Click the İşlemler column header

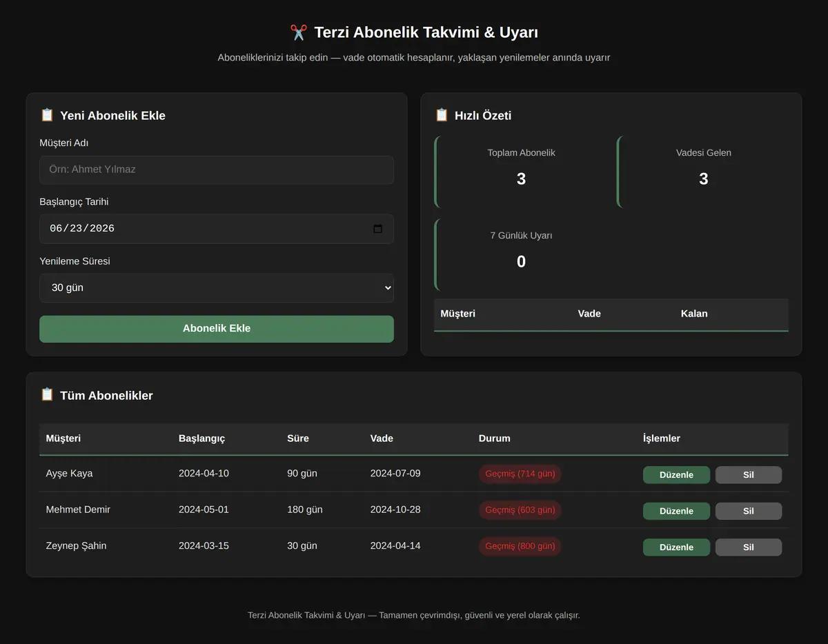662,439
